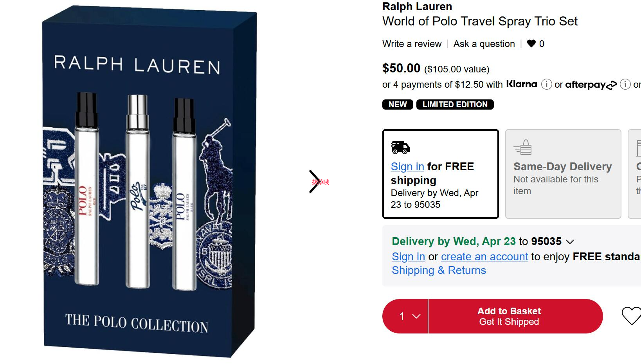
Task: Click the Klarna info icon
Action: pyautogui.click(x=546, y=84)
